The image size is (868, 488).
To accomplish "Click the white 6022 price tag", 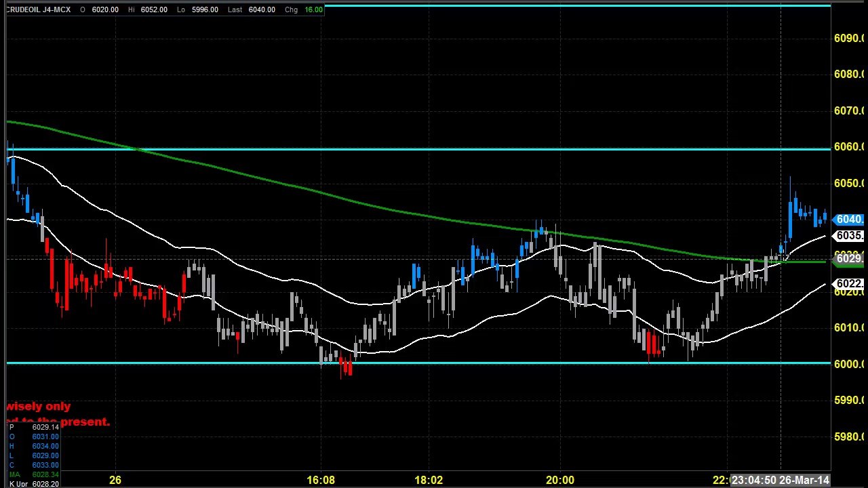I will (848, 283).
